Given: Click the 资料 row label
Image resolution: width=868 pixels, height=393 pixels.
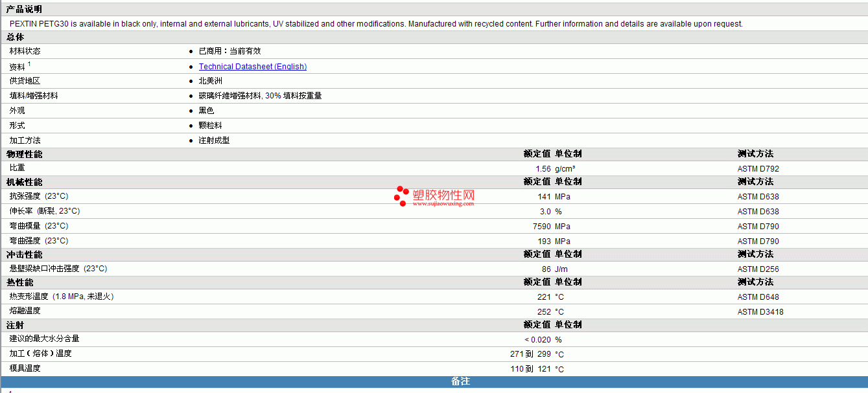Looking at the screenshot, I should 18,67.
